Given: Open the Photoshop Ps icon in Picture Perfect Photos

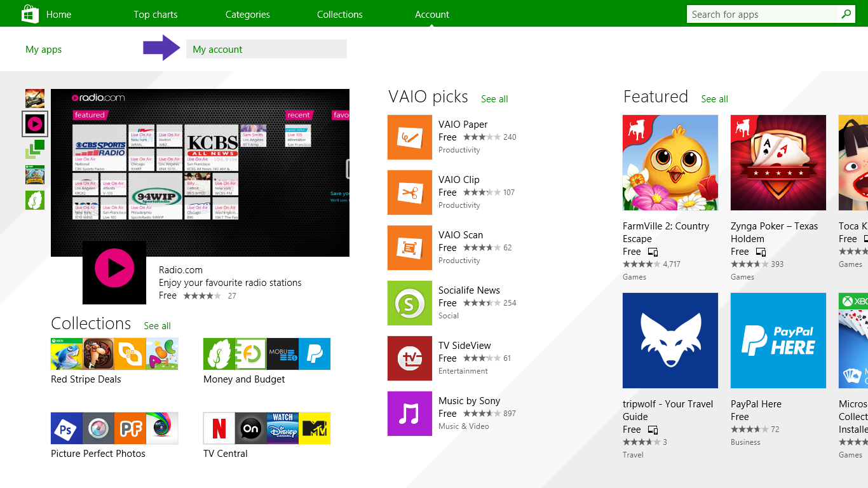Looking at the screenshot, I should coord(67,428).
